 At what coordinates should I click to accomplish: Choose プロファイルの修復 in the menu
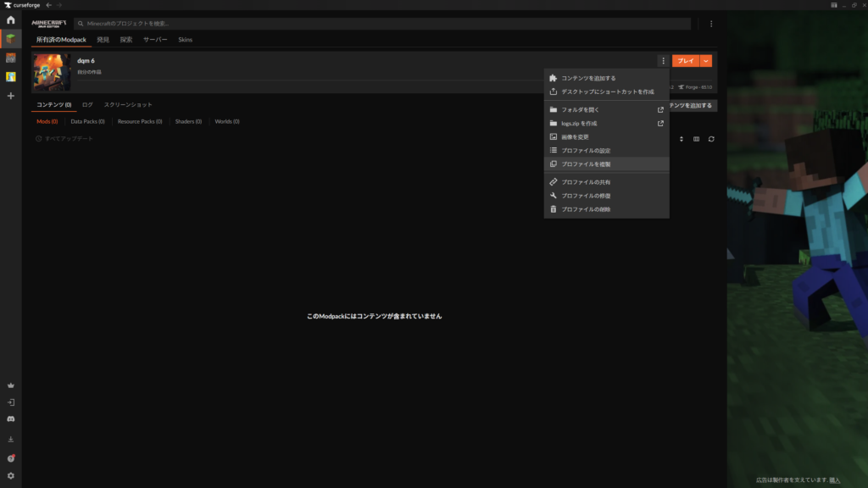tap(606, 196)
